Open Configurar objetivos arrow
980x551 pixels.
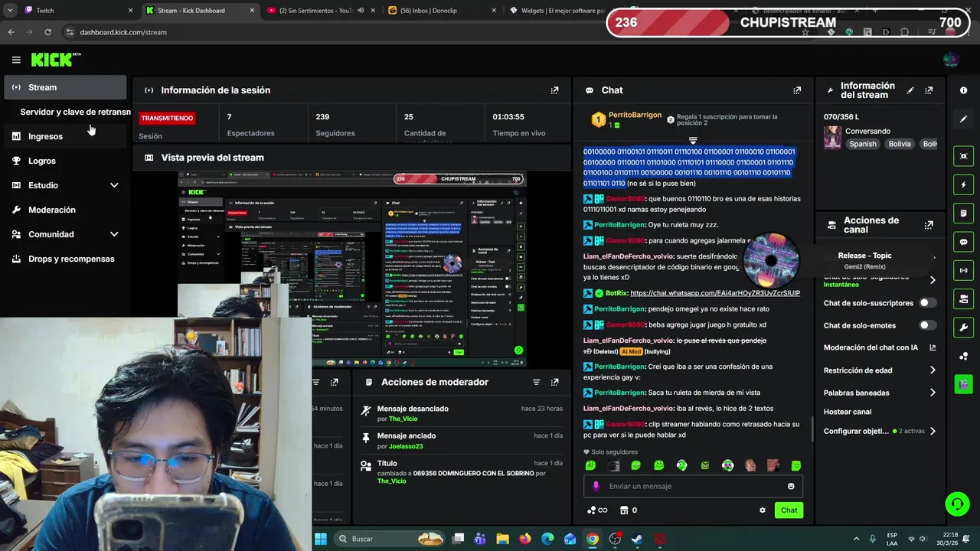933,431
